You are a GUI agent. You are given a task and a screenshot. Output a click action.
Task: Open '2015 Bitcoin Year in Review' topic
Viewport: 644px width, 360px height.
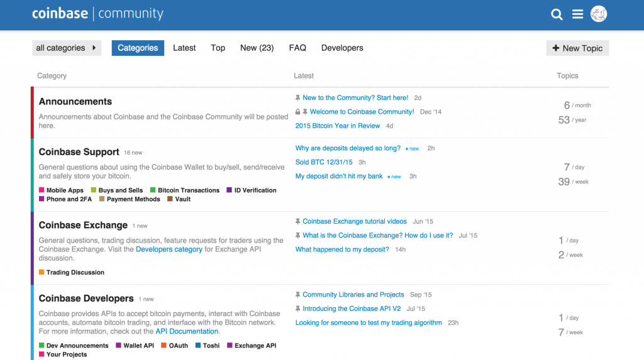tap(338, 126)
